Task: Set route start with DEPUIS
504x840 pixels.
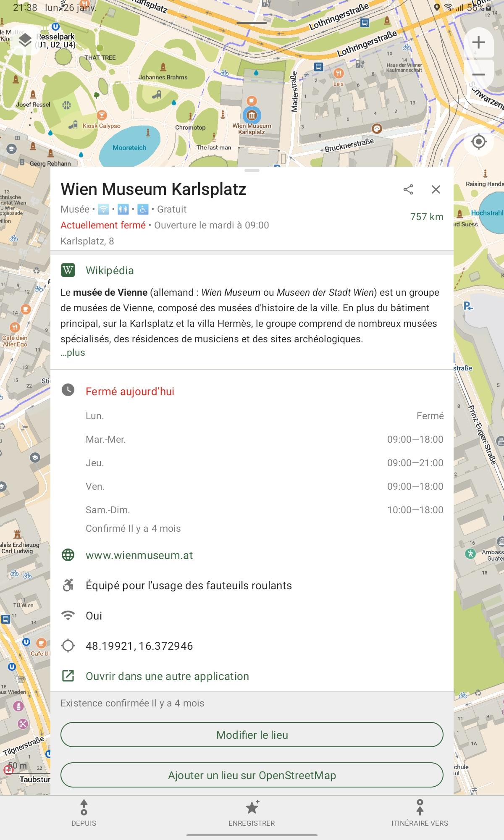Action: pyautogui.click(x=84, y=814)
